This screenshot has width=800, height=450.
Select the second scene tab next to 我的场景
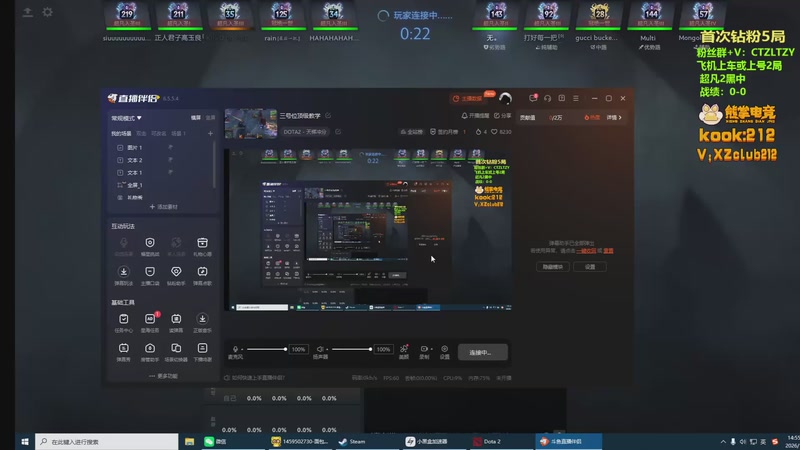coord(141,134)
